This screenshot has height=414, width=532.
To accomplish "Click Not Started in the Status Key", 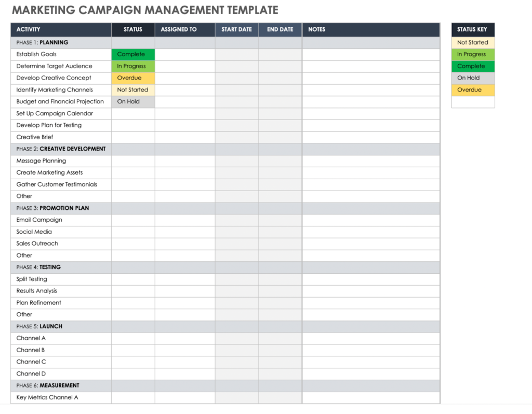I will (473, 43).
